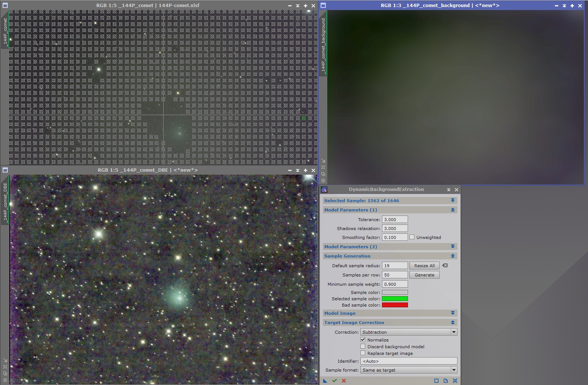The height and width of the screenshot is (385, 588).
Task: Click circular target icon in background window sidebar
Action: [x=323, y=181]
